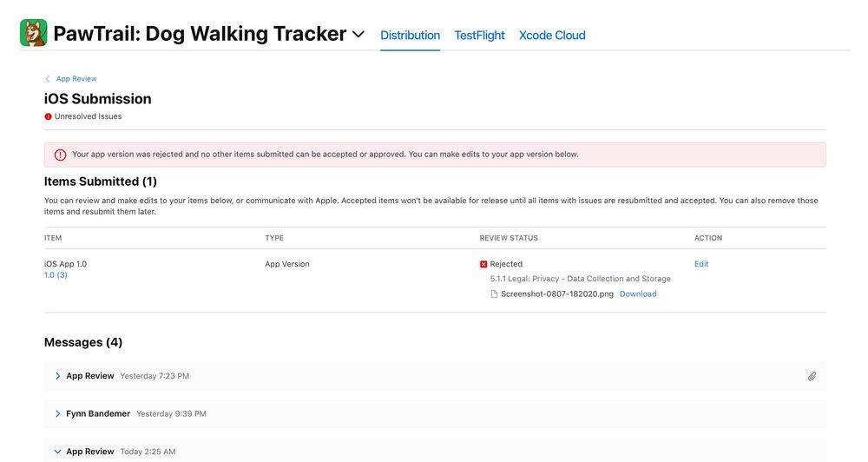868x462 pixels.
Task: Open build link 1.0 (3)
Action: (x=56, y=274)
